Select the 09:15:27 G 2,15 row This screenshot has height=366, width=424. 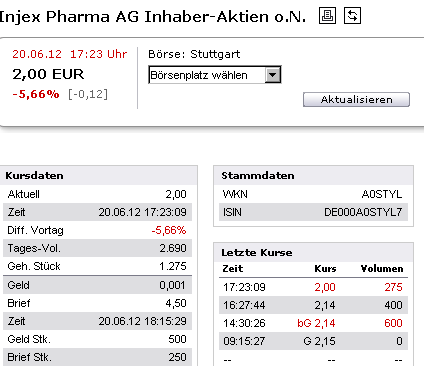tap(313, 341)
